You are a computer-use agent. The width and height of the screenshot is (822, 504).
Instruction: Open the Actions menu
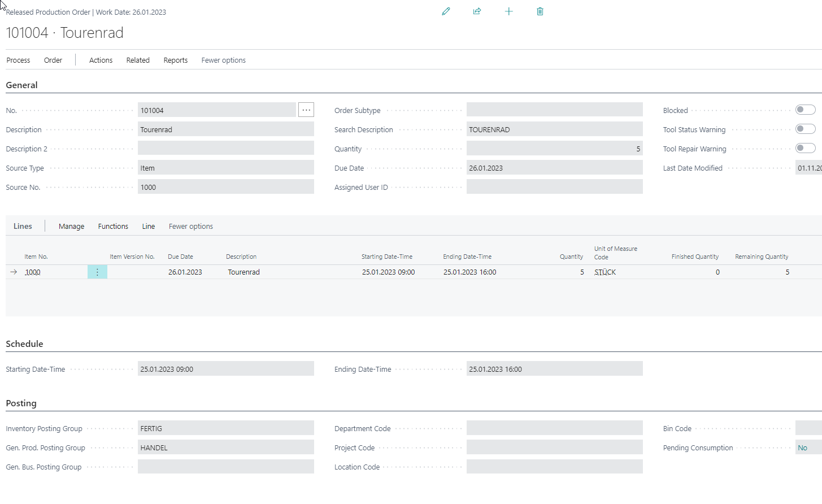pyautogui.click(x=101, y=60)
